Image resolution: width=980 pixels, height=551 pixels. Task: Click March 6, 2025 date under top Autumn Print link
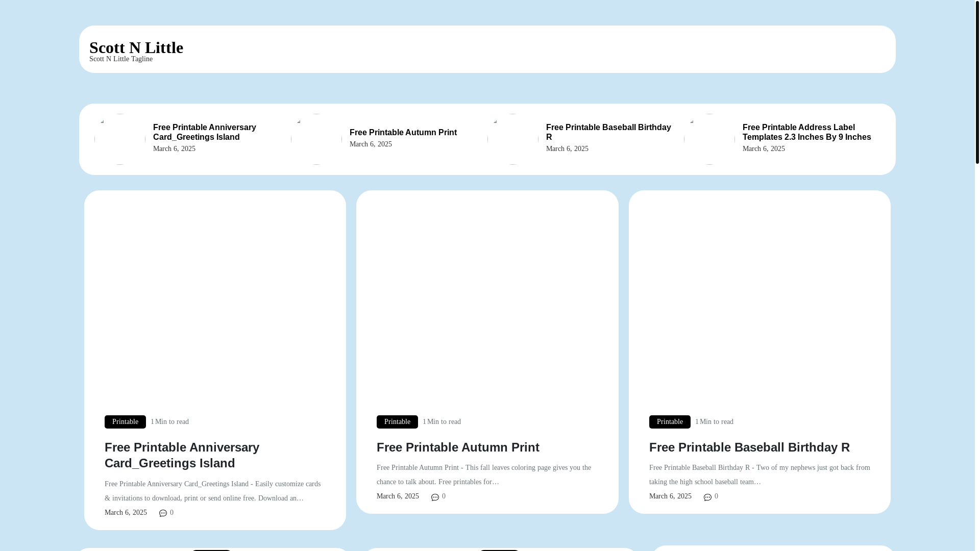[x=371, y=144]
